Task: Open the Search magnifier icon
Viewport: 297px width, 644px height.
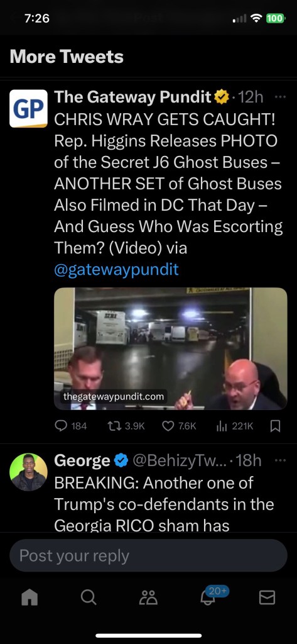Action: (89, 597)
